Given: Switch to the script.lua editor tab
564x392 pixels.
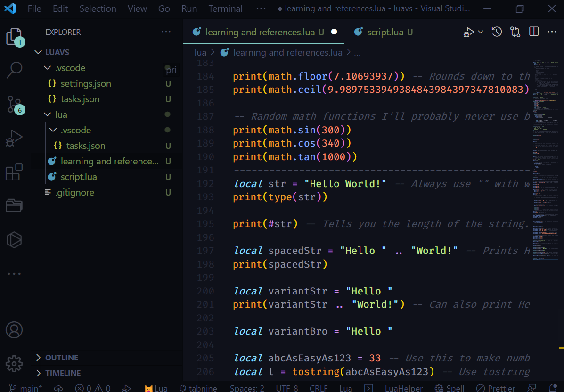Looking at the screenshot, I should pos(384,32).
